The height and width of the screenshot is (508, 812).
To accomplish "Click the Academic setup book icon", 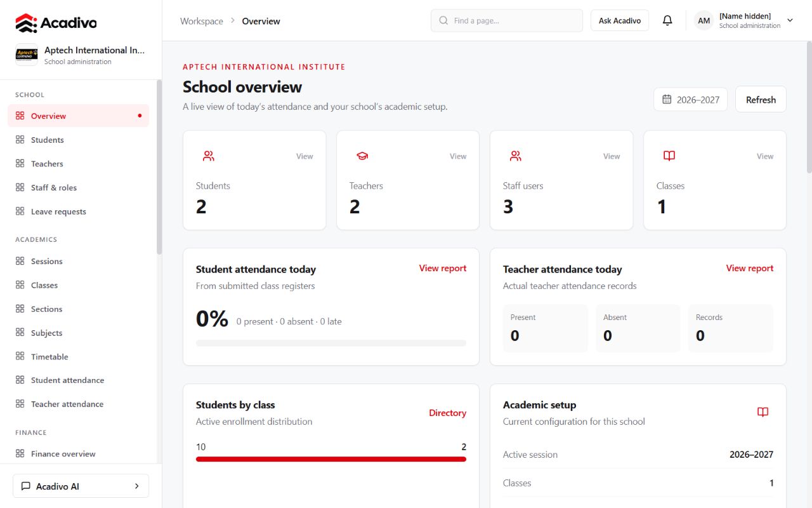I will 763,412.
